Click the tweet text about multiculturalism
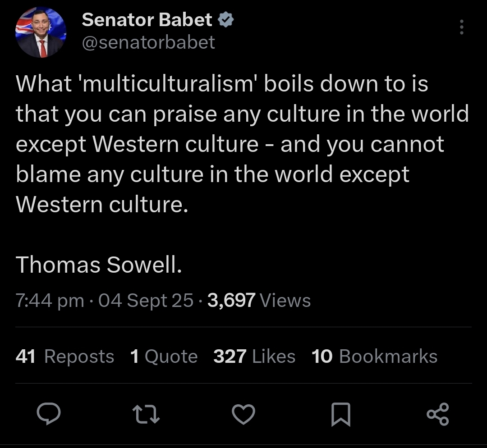The image size is (487, 448). click(x=242, y=144)
